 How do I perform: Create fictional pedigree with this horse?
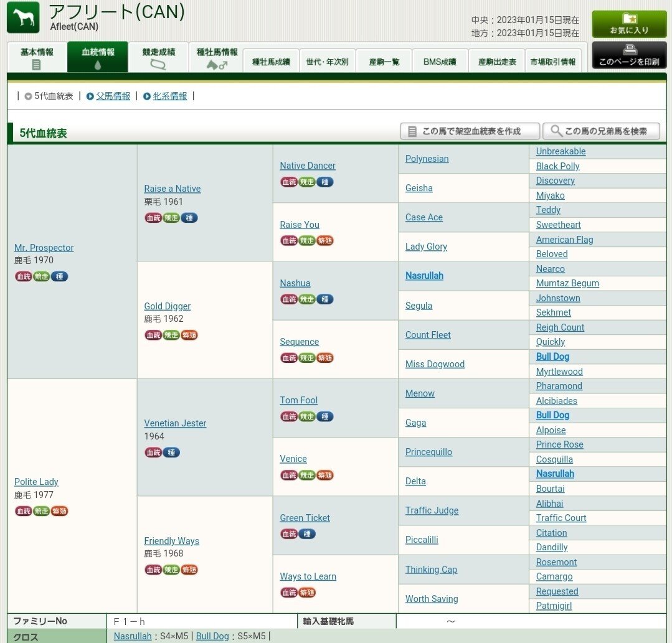470,131
